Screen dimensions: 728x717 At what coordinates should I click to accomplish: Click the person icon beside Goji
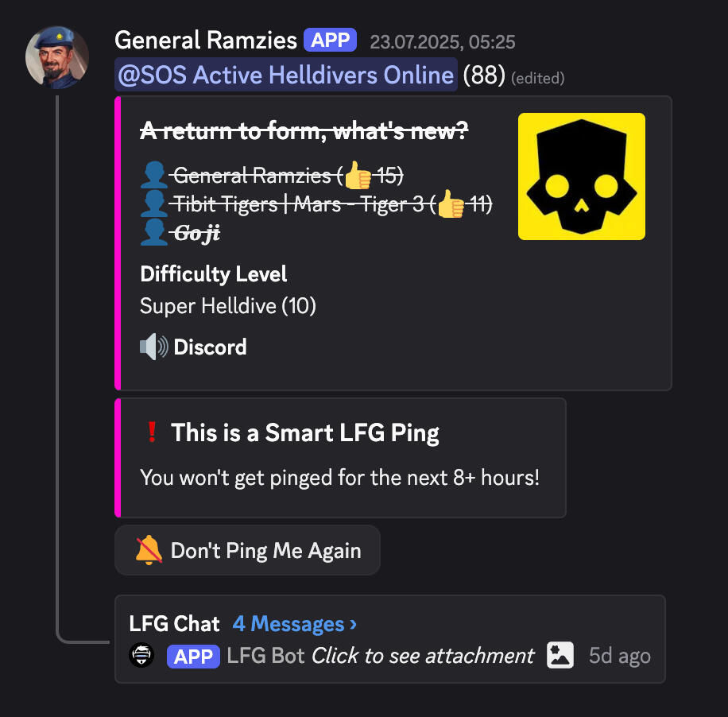point(153,232)
